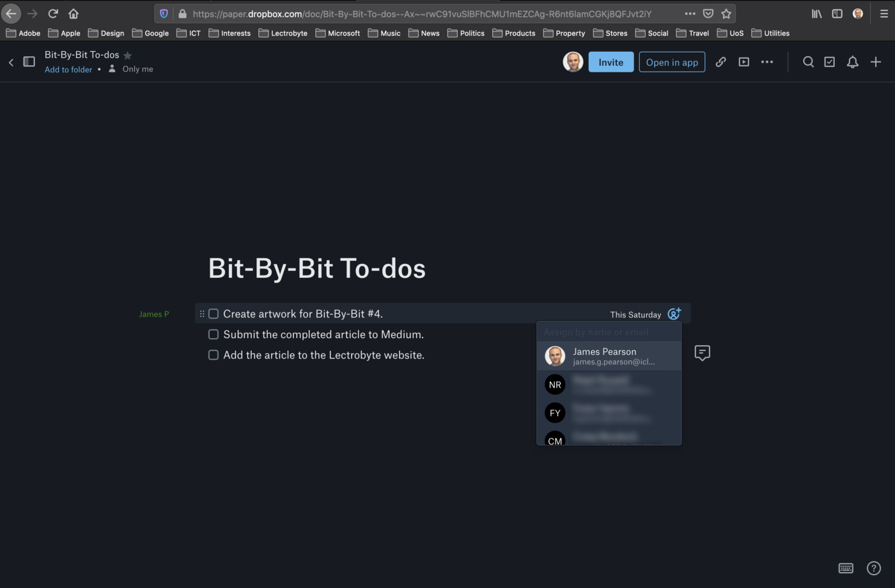Screen dimensions: 895x588
Task: Check 'Add the article to the Lectrobyte website'
Action: pyautogui.click(x=213, y=355)
